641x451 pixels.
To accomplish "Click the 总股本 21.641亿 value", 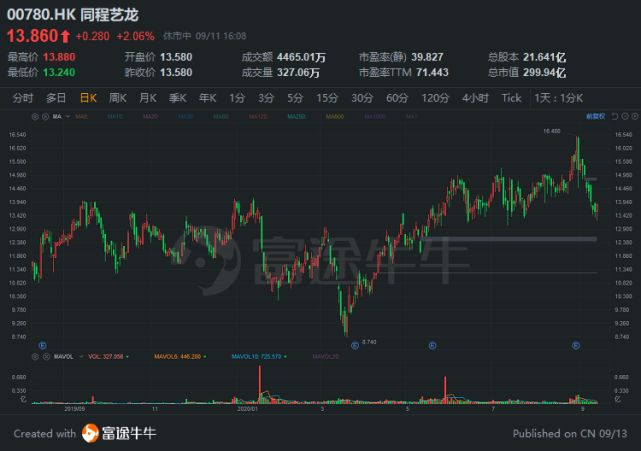I will [x=545, y=57].
